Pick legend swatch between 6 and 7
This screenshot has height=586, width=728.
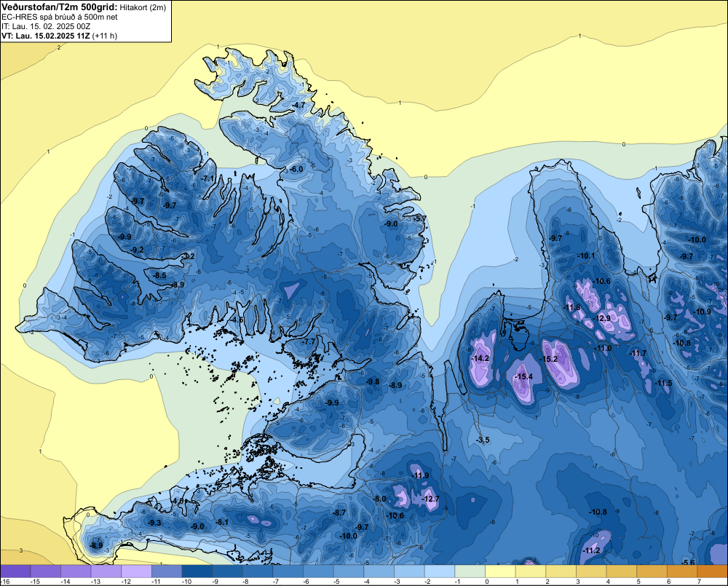683,571
